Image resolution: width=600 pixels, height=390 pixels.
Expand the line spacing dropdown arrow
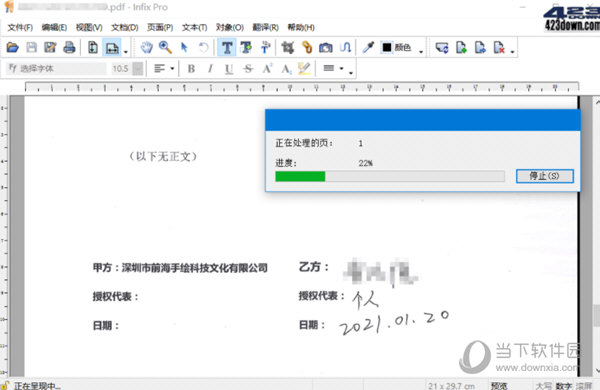pos(341,69)
